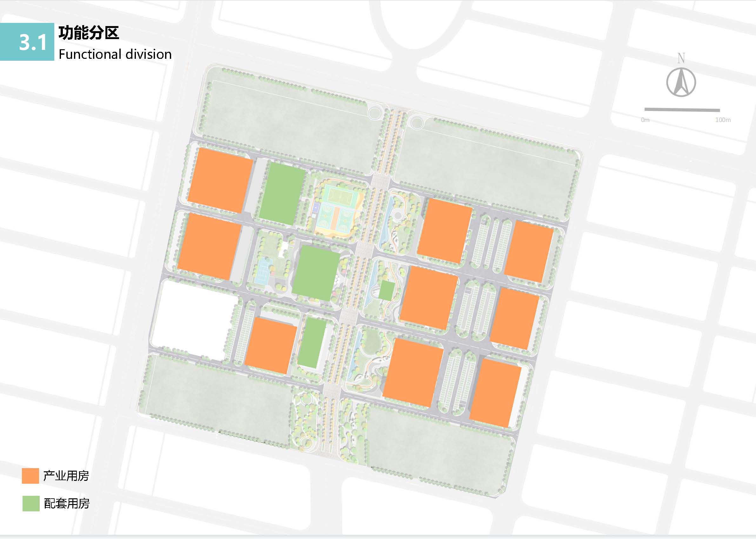This screenshot has width=756, height=539.
Task: Click the north arrow compass icon
Action: [x=681, y=82]
